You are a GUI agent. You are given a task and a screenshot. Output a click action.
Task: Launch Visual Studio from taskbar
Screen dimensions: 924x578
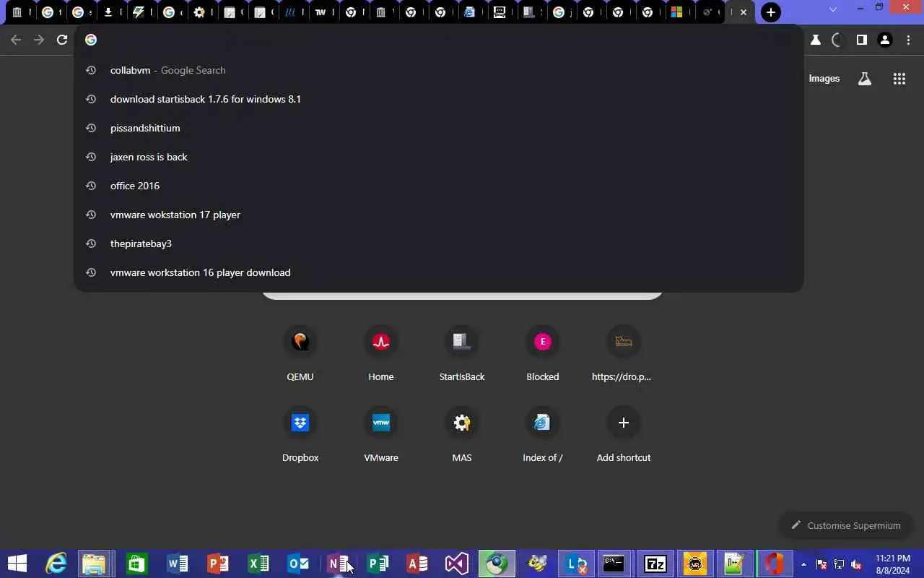457,564
